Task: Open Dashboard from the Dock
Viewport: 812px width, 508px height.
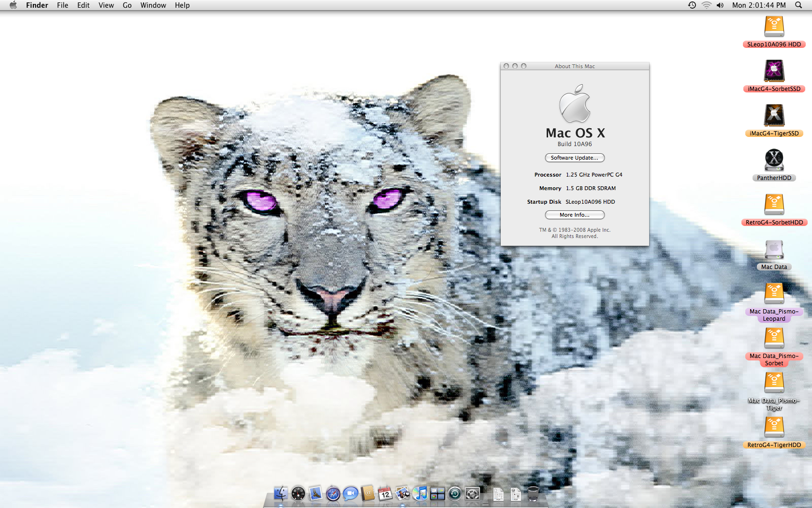Action: point(298,494)
